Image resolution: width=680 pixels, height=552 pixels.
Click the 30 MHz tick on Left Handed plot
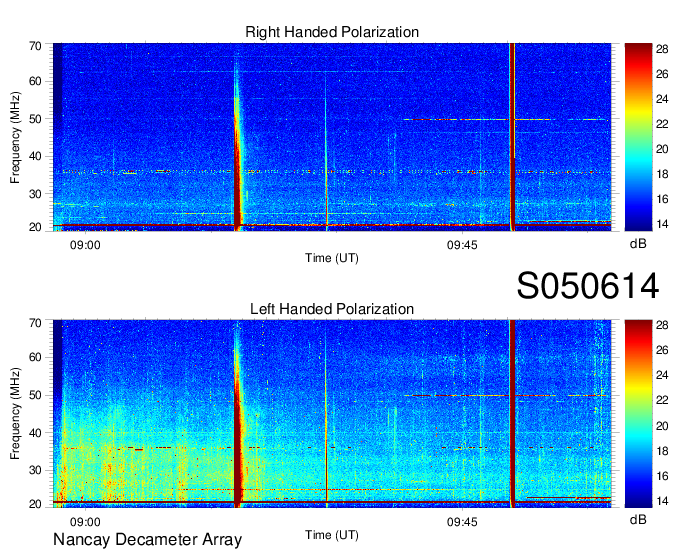tap(35, 470)
